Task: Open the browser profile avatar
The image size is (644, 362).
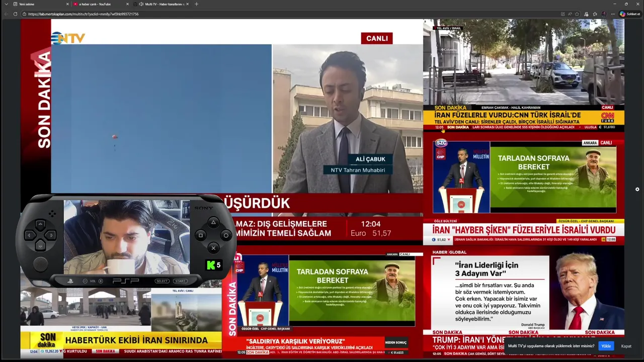Action: [604, 14]
